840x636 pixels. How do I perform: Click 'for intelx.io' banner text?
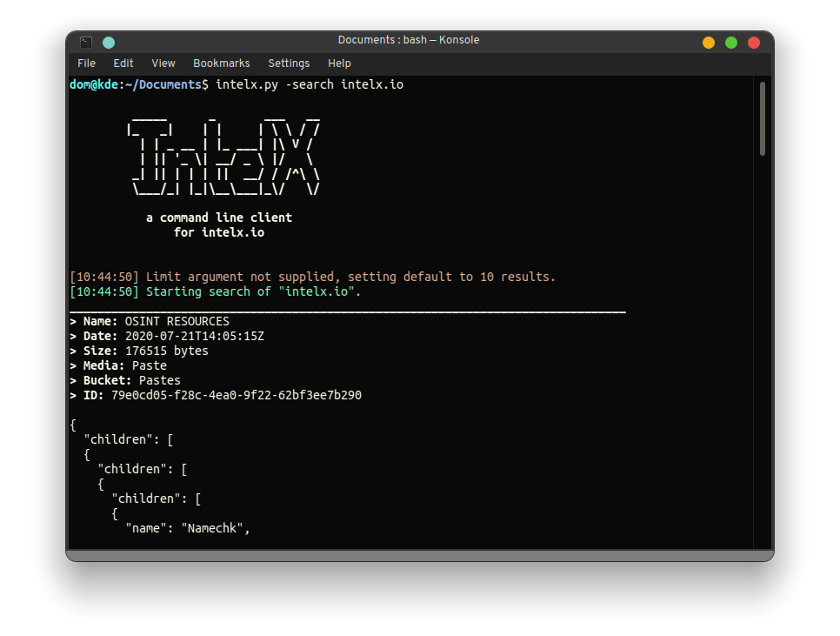click(x=219, y=232)
